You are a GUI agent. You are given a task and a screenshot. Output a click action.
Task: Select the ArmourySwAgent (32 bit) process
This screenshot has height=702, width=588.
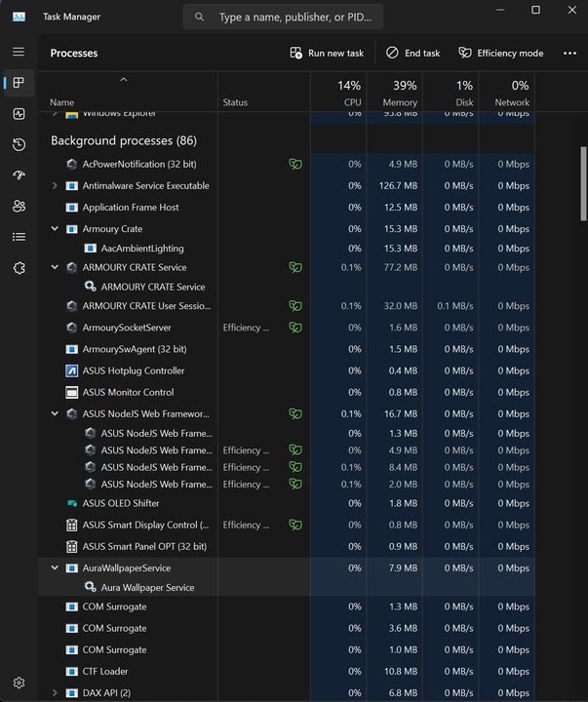[x=286, y=349]
